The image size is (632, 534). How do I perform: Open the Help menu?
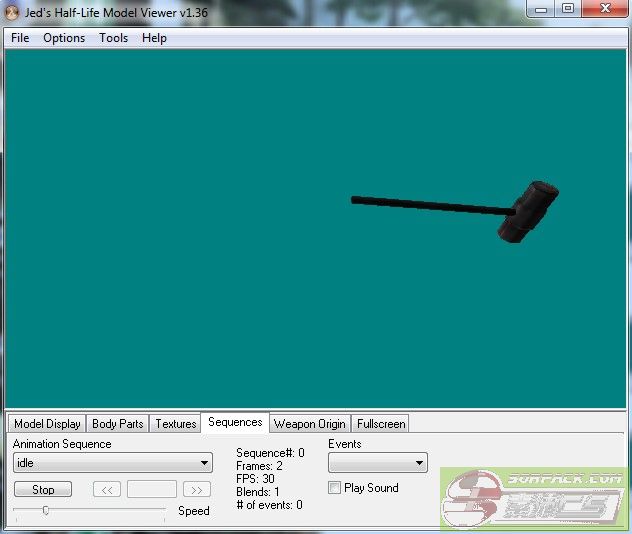(x=154, y=38)
